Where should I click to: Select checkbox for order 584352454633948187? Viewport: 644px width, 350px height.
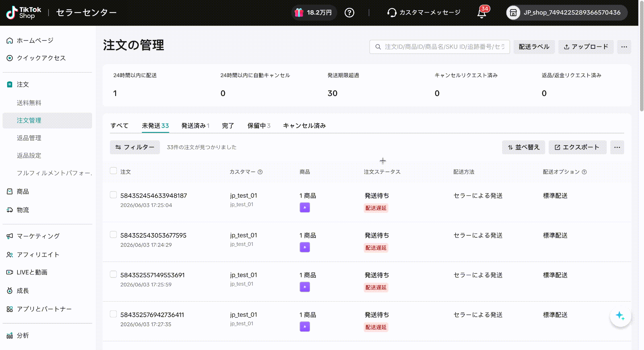point(113,195)
